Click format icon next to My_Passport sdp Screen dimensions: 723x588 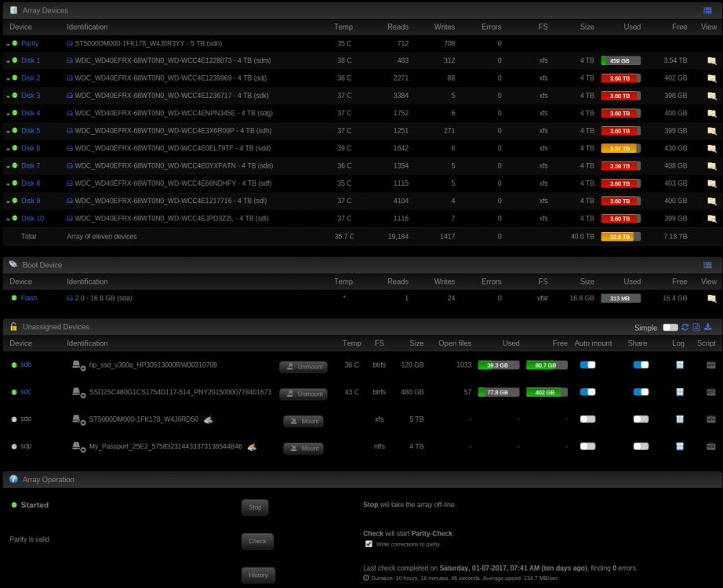(x=252, y=447)
